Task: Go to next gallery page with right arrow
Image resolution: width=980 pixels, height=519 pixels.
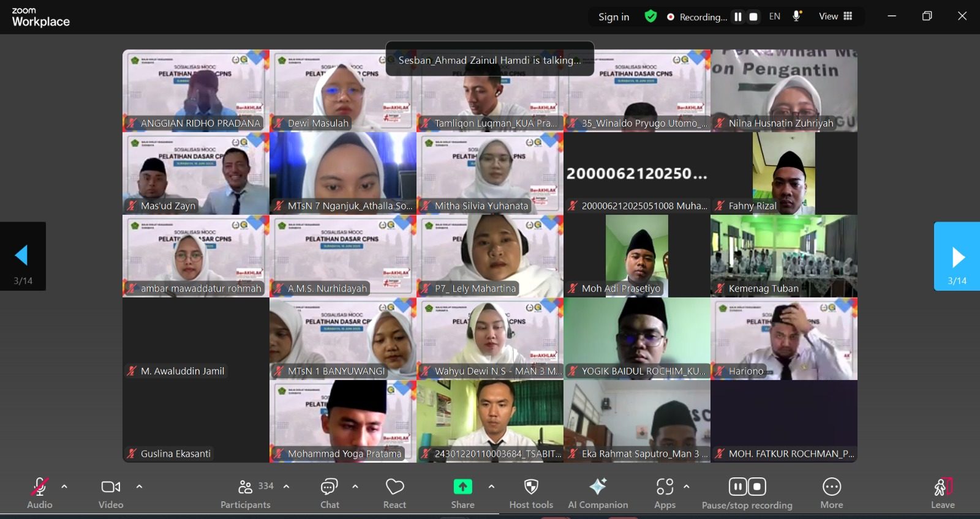Action: click(x=957, y=256)
